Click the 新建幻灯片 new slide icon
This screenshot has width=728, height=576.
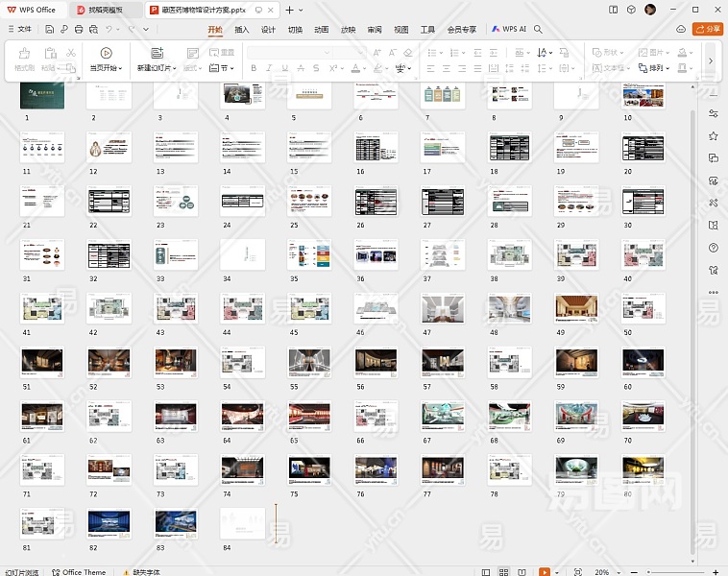[157, 54]
